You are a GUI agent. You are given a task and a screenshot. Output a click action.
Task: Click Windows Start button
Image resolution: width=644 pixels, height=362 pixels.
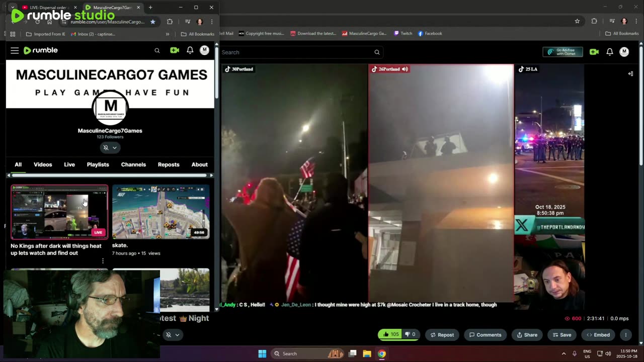262,353
